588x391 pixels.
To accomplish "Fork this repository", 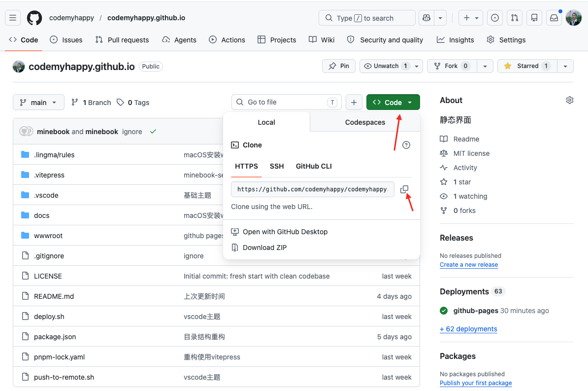I will click(x=452, y=66).
